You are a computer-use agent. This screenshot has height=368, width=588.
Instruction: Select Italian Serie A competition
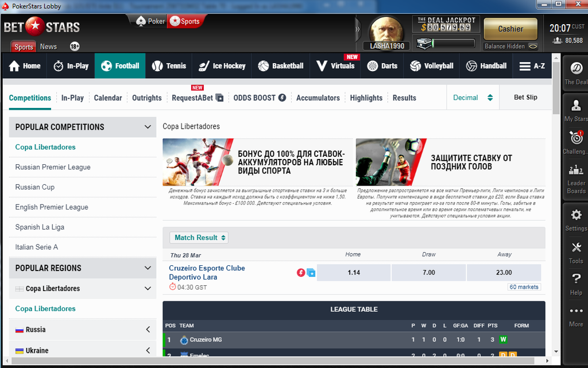coord(37,247)
